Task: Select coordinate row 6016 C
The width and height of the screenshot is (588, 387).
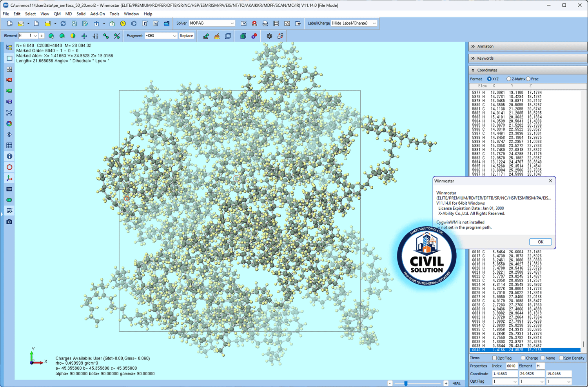Action: tap(525, 252)
